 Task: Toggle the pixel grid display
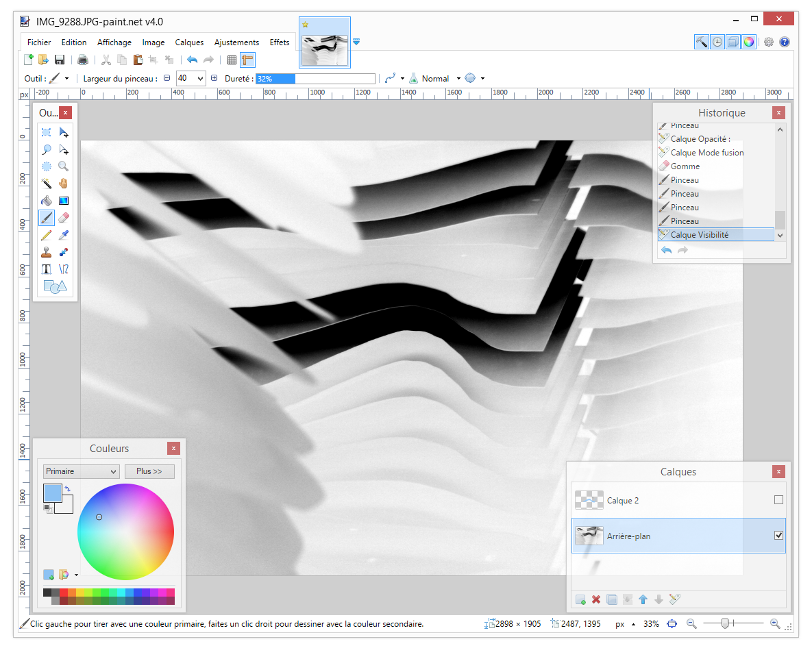(x=232, y=60)
